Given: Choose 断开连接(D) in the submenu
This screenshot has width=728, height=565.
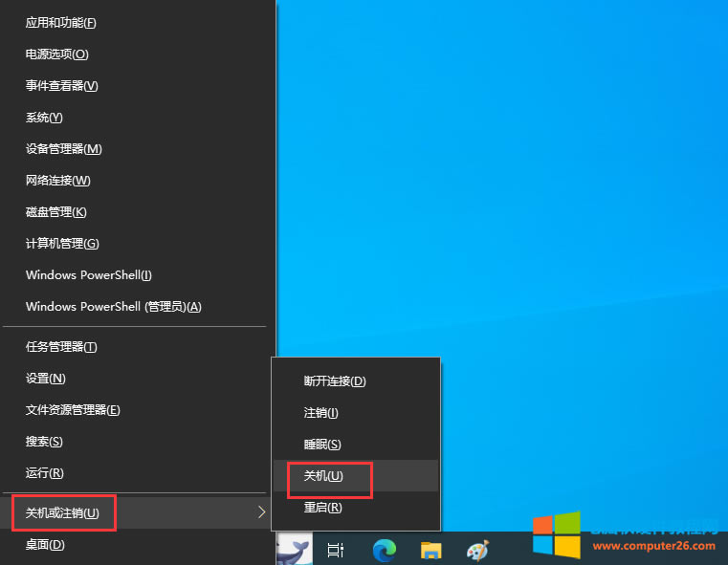Looking at the screenshot, I should (335, 381).
